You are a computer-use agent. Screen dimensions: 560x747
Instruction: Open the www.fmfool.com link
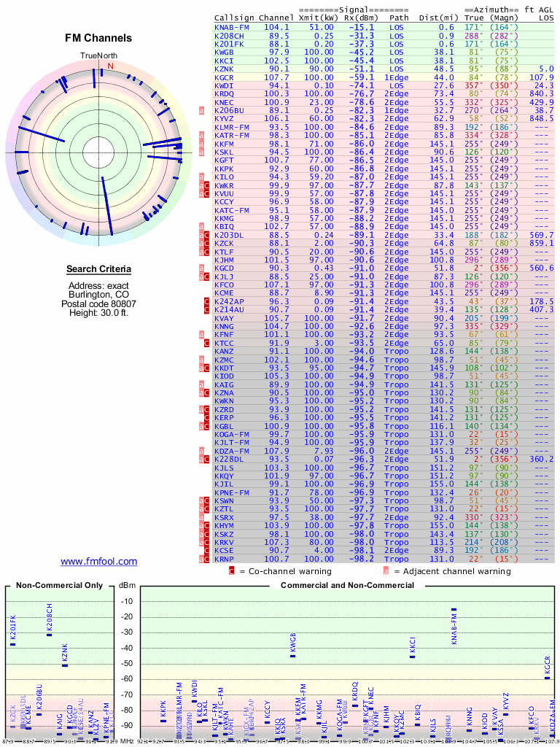98,561
